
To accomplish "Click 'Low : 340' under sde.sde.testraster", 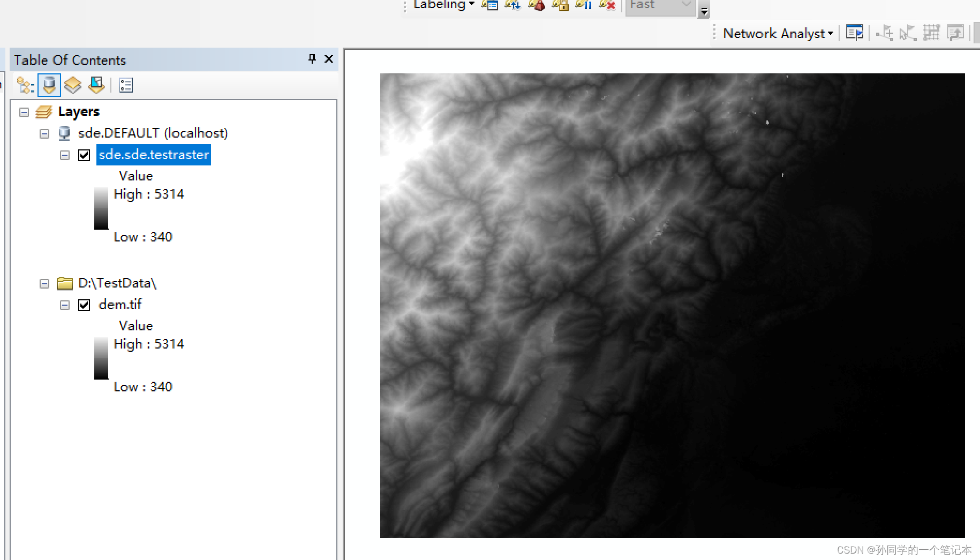I will 143,237.
